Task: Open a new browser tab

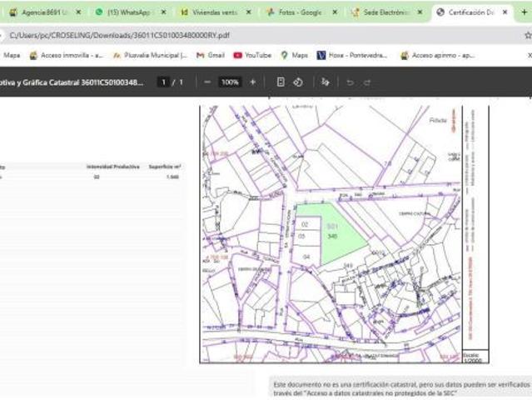Action: pos(524,12)
